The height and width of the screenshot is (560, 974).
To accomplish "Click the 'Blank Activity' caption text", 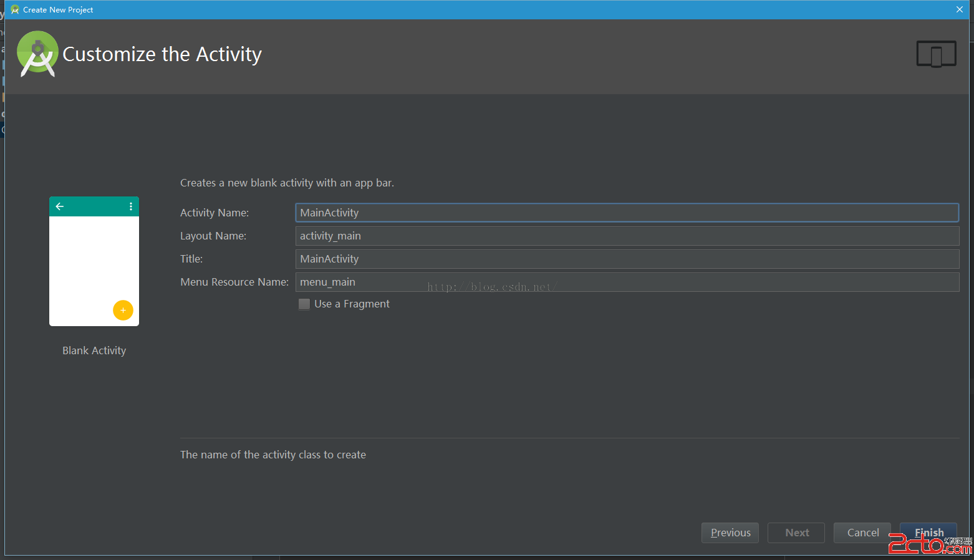I will pyautogui.click(x=94, y=350).
